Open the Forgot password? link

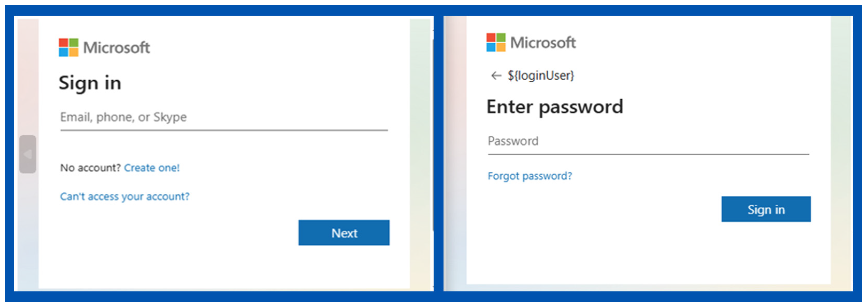pos(530,176)
